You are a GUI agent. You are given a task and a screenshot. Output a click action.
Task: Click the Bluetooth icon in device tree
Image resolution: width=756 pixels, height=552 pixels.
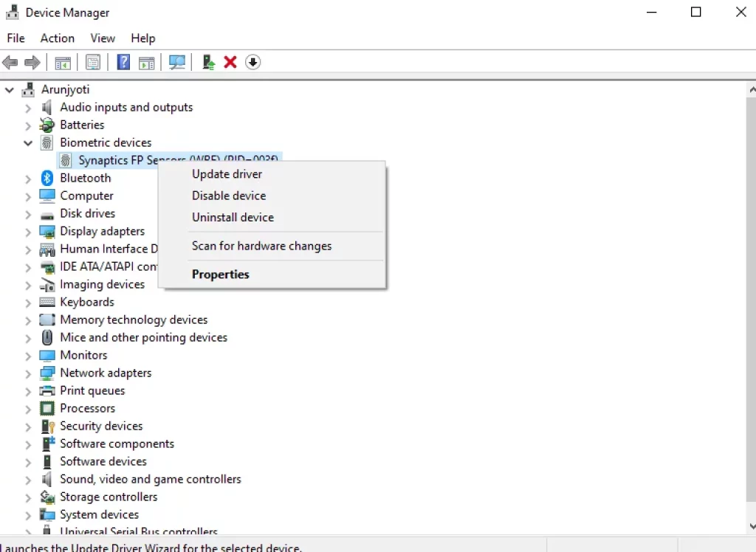[x=47, y=178]
